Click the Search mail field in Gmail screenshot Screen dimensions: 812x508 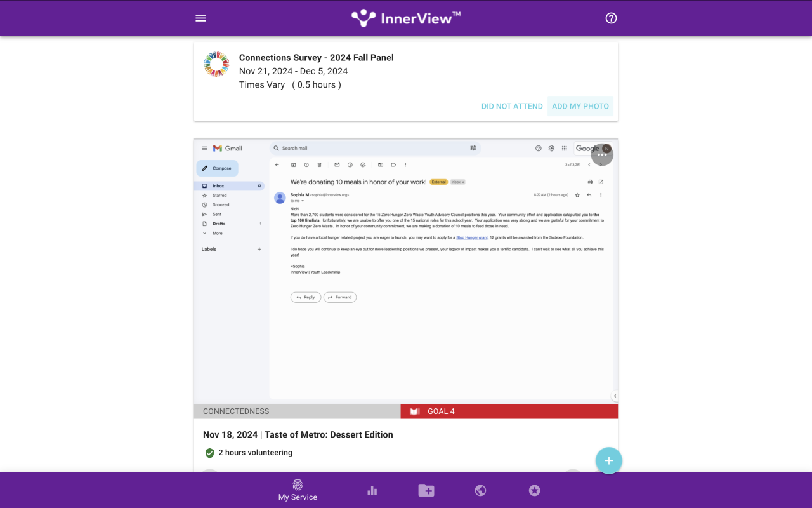coord(374,148)
